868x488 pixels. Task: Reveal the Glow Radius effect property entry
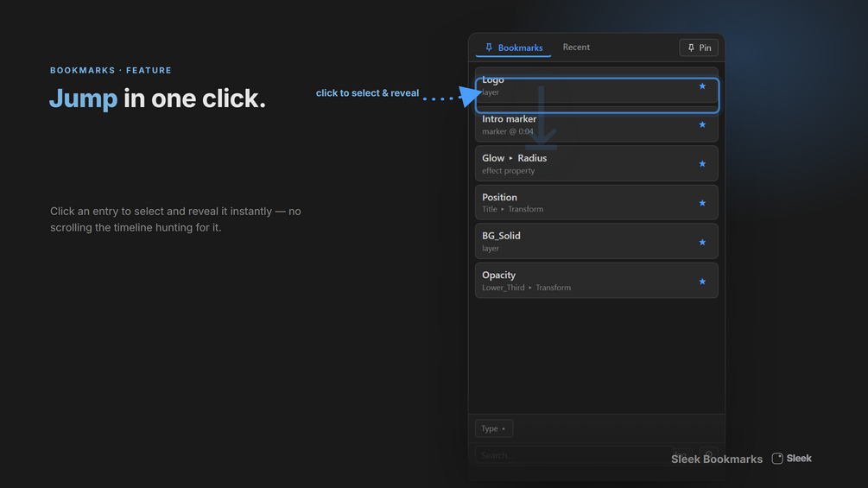tap(597, 164)
